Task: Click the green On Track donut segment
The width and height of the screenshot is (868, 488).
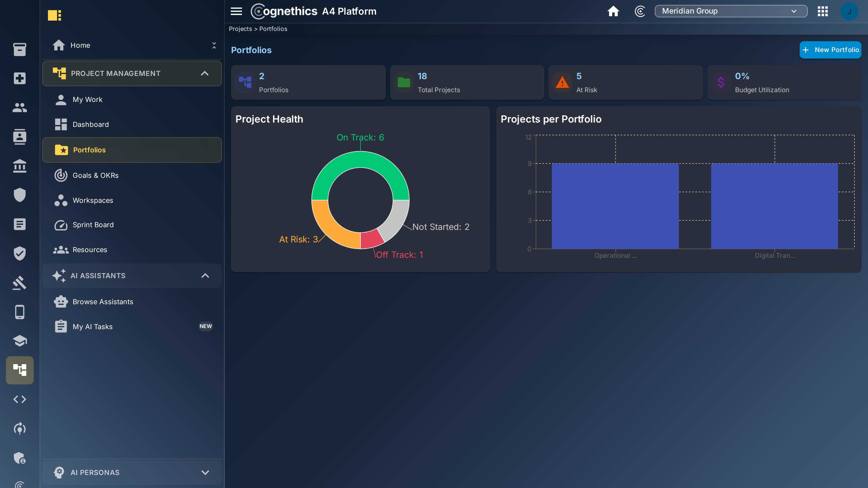Action: [360, 159]
